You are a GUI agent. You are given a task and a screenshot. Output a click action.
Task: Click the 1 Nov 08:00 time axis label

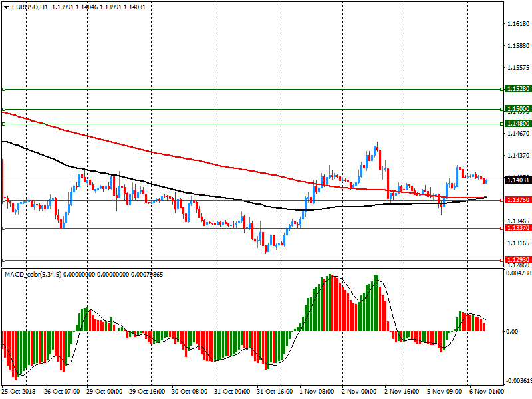317,392
